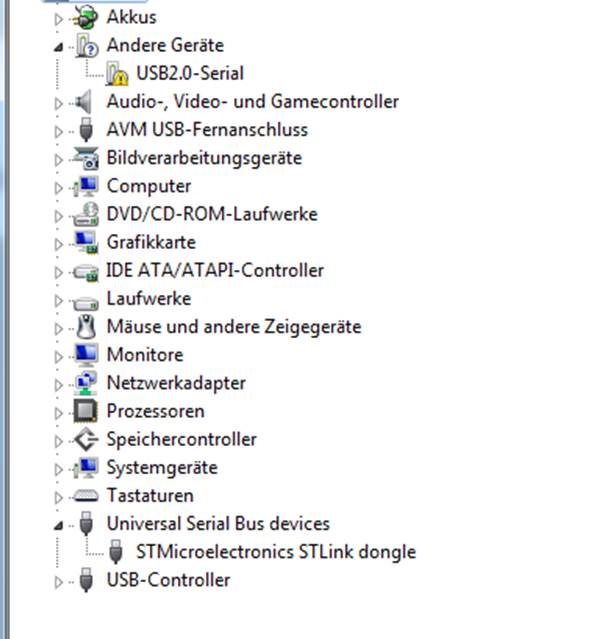Click the DVD/CD-ROM-Laufwerke disc drive icon

pyautogui.click(x=86, y=214)
